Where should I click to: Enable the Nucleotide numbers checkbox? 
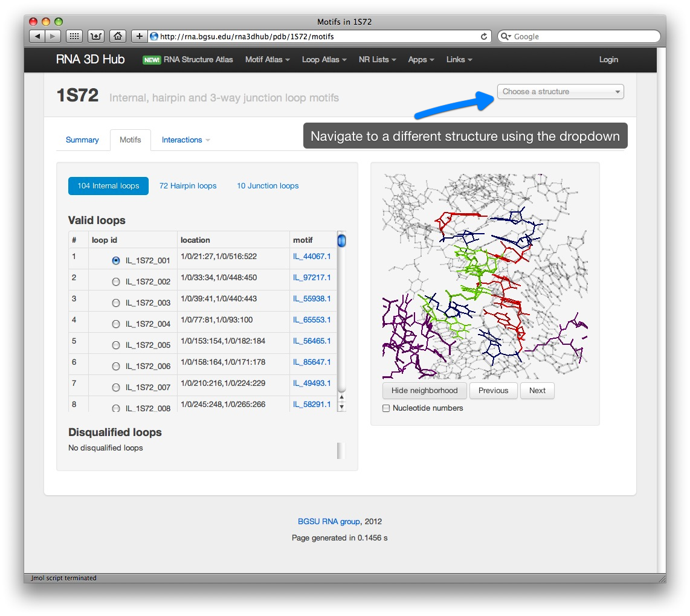[386, 408]
